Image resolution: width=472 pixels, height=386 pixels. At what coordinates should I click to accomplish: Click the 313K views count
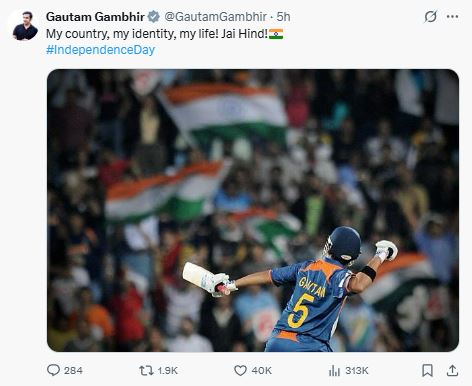point(357,371)
